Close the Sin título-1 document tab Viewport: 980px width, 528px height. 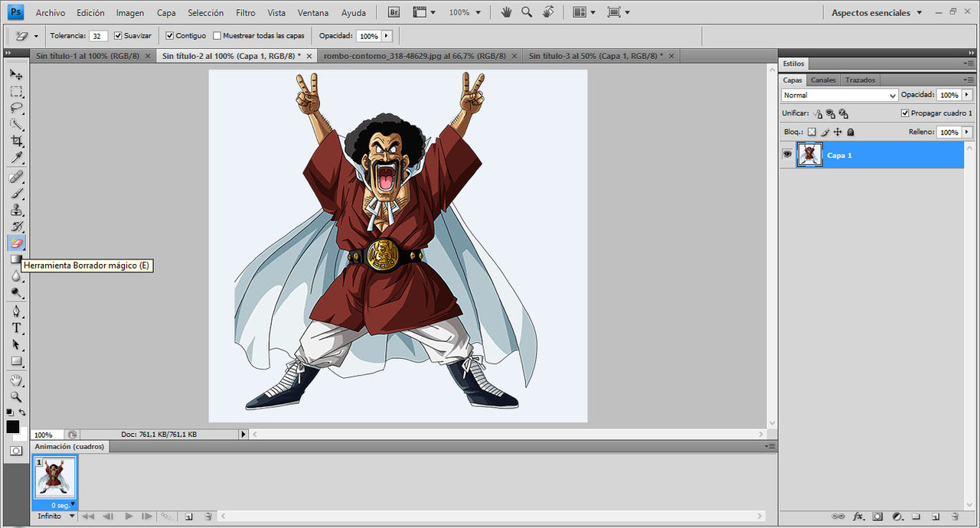147,56
